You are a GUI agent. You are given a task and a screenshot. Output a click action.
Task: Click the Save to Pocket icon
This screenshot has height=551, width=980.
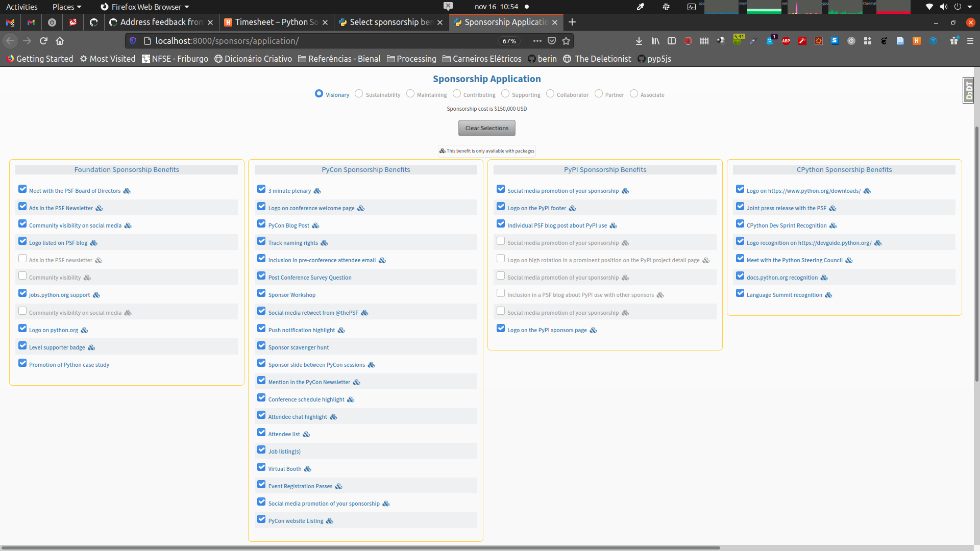(x=552, y=41)
